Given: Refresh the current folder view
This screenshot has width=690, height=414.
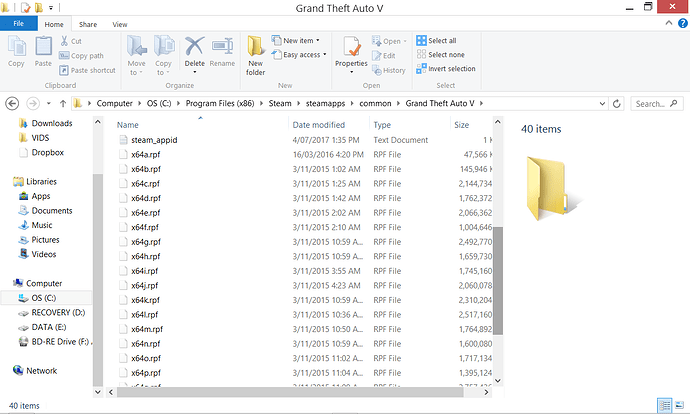Looking at the screenshot, I should click(617, 104).
